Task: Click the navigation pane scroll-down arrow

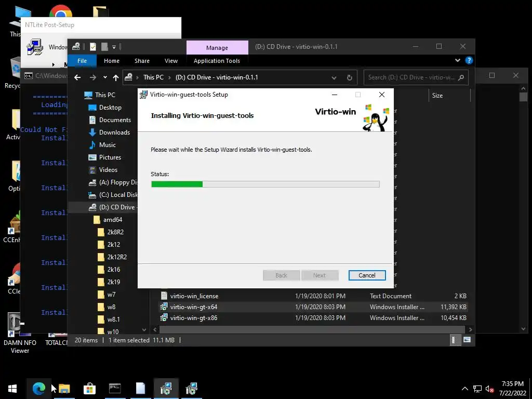Action: (x=144, y=330)
